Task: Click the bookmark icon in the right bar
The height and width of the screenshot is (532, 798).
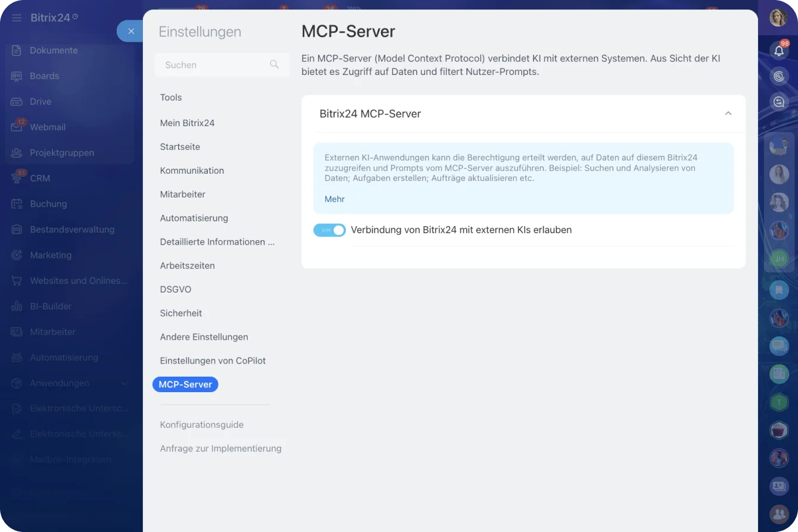Action: pyautogui.click(x=779, y=290)
